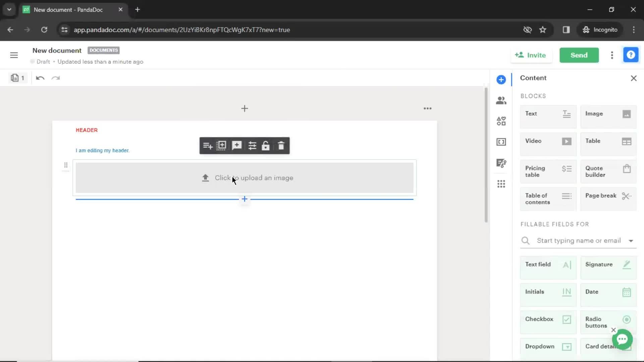Viewport: 644px width, 362px height.
Task: Click the Send button to send document
Action: (579, 55)
